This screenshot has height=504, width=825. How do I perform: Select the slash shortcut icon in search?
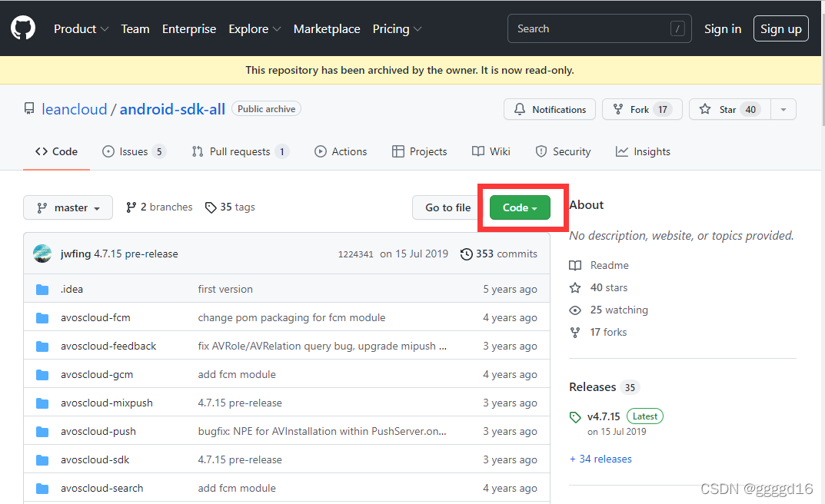[x=677, y=28]
